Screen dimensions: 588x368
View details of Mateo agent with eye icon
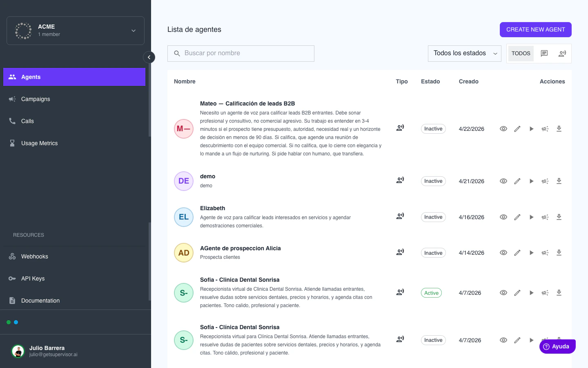point(503,129)
